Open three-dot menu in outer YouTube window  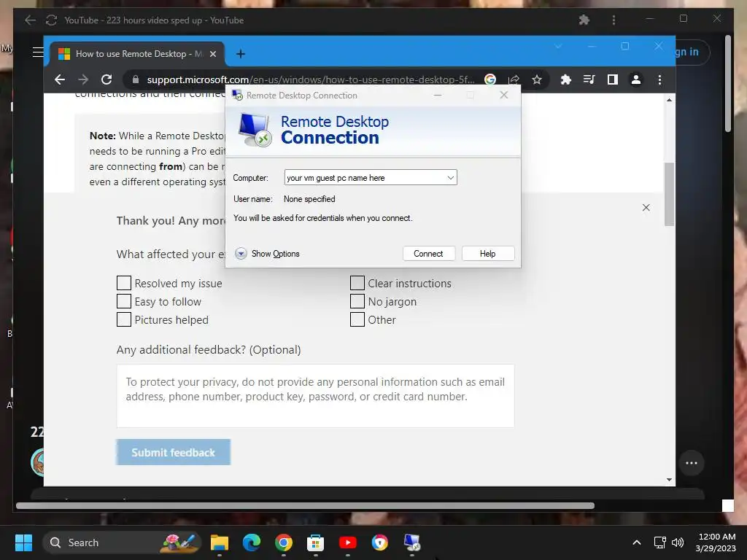(614, 20)
